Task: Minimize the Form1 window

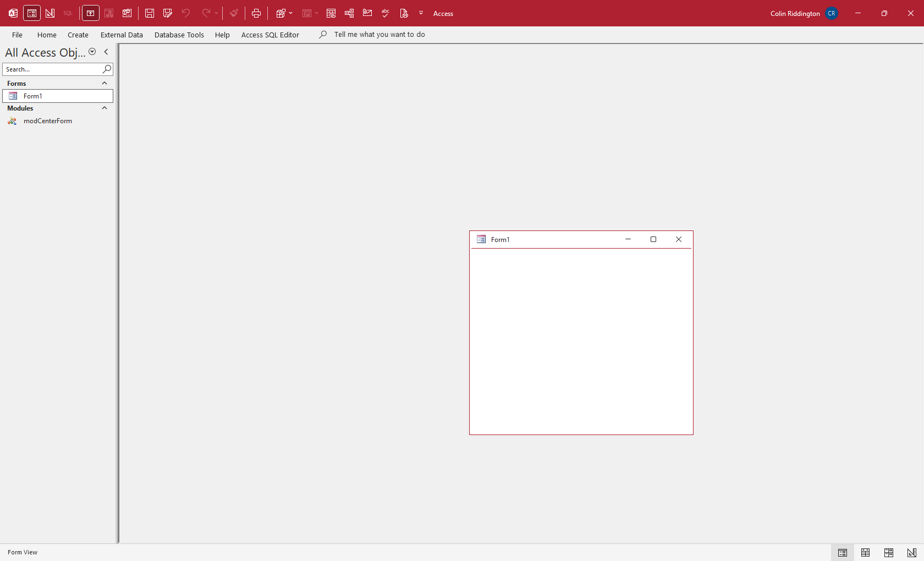Action: (x=628, y=239)
